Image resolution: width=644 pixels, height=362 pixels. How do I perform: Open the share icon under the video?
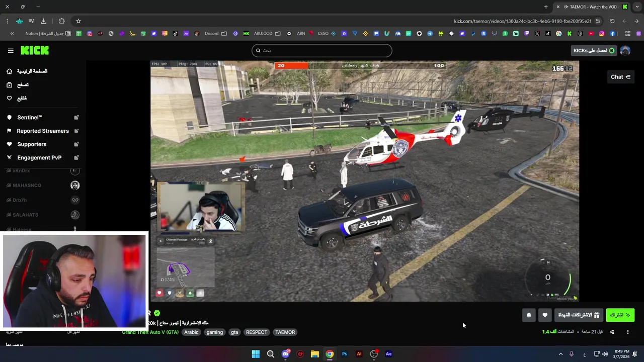coord(612,332)
